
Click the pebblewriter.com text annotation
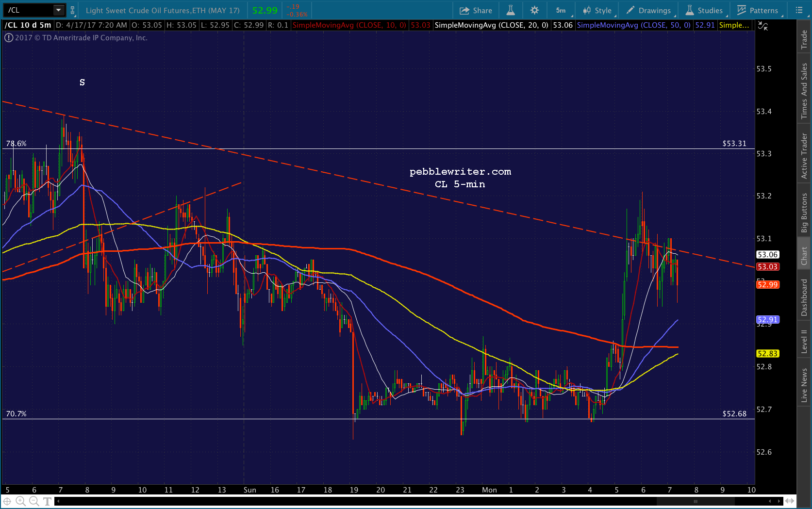[x=460, y=172]
